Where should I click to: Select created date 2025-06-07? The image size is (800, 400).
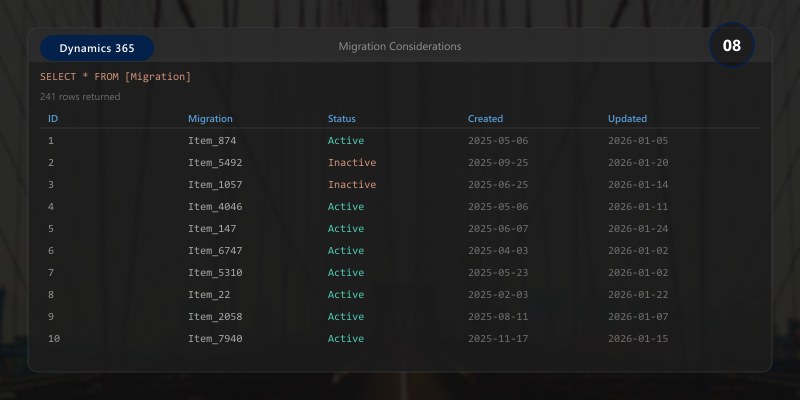coord(498,229)
